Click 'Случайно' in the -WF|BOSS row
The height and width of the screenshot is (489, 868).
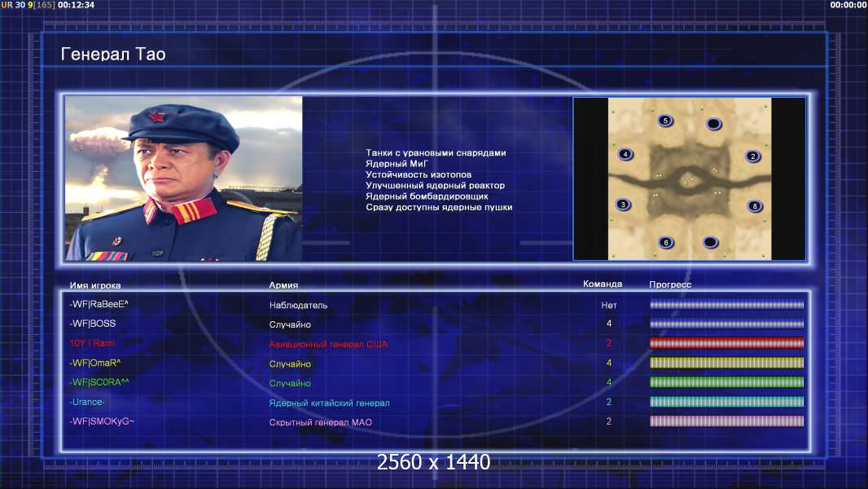coord(290,324)
